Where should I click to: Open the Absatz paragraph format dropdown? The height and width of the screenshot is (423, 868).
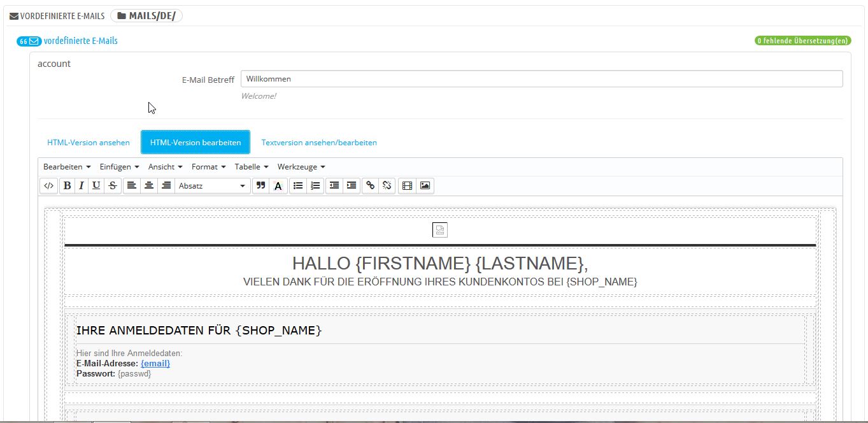point(212,186)
